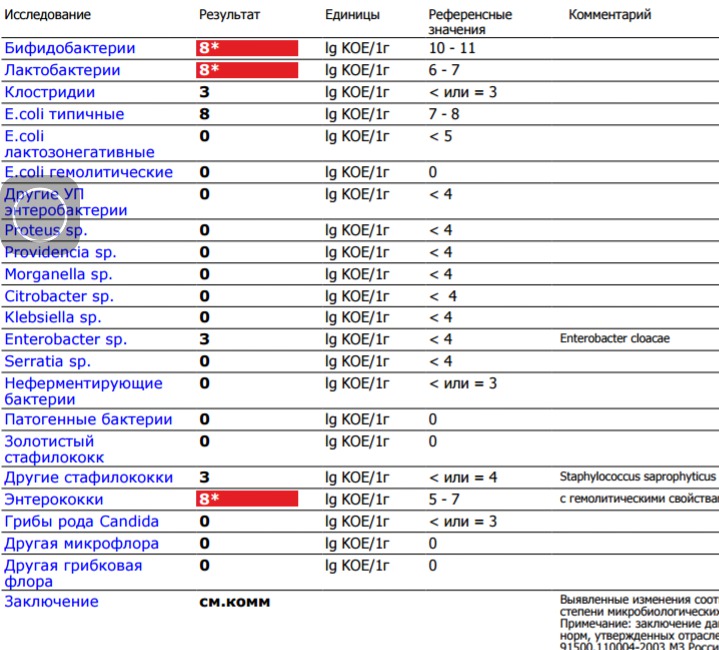Viewport: 719px width, 650px height.
Task: Select the red 8* result for Бифидобактерии
Action: 247,48
